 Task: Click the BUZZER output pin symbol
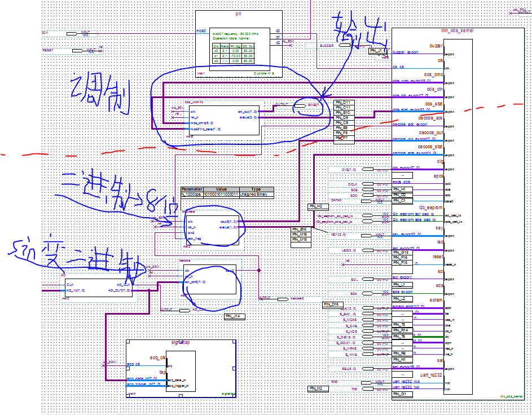pos(345,45)
